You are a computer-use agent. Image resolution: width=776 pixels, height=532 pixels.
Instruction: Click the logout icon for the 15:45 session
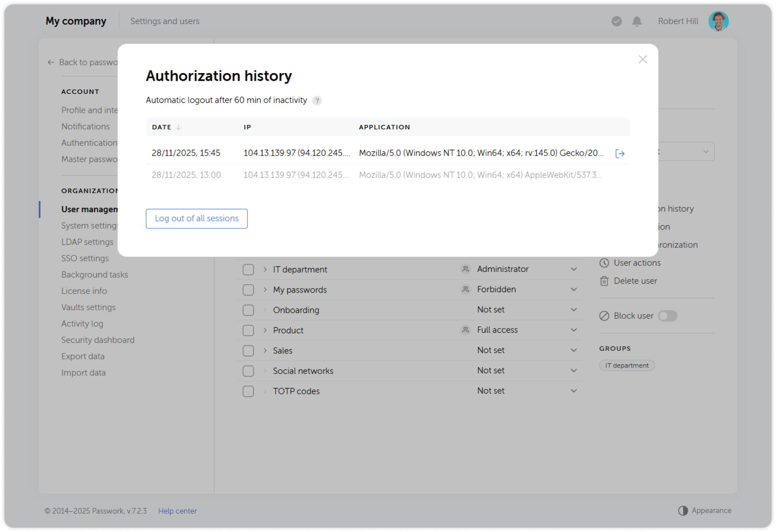[x=620, y=153]
